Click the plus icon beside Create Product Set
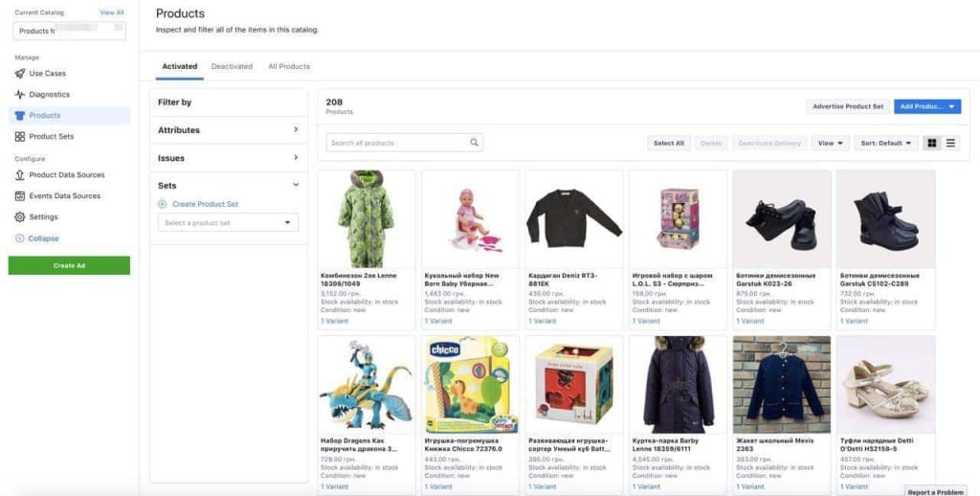The width and height of the screenshot is (980, 496). (x=163, y=204)
